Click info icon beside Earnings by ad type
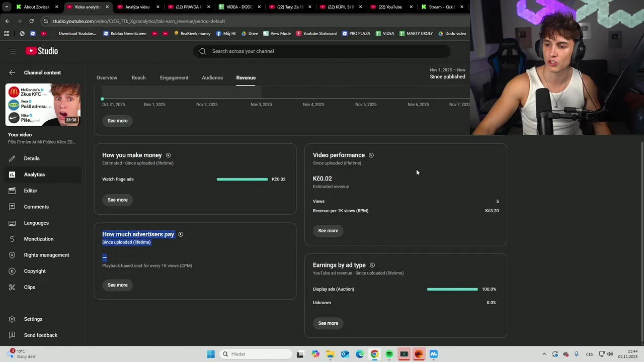Image resolution: width=644 pixels, height=362 pixels. pyautogui.click(x=372, y=265)
